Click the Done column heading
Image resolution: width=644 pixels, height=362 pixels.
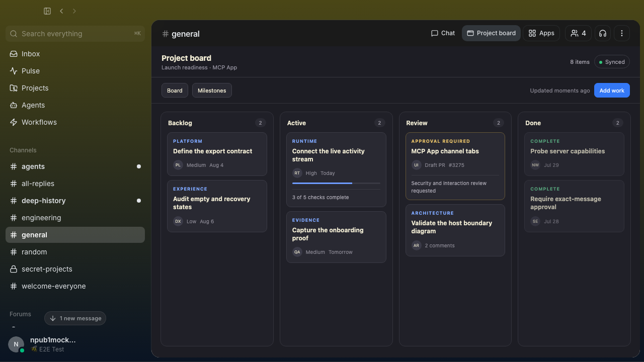point(533,123)
